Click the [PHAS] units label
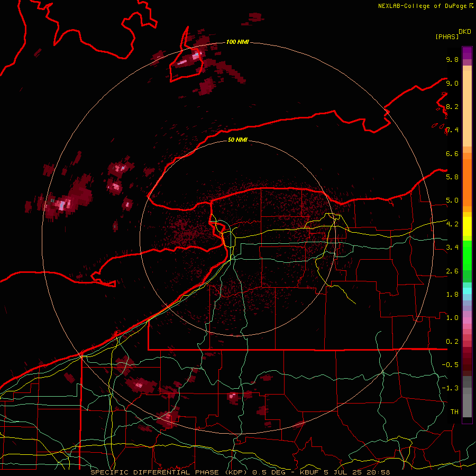Image resolution: width=476 pixels, height=476 pixels. pyautogui.click(x=447, y=36)
